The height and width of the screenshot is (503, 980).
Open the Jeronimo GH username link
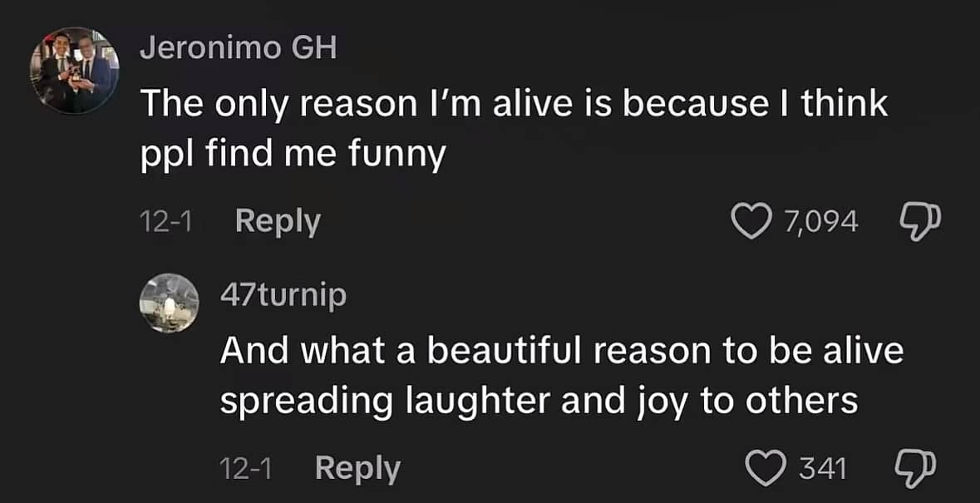[x=238, y=48]
